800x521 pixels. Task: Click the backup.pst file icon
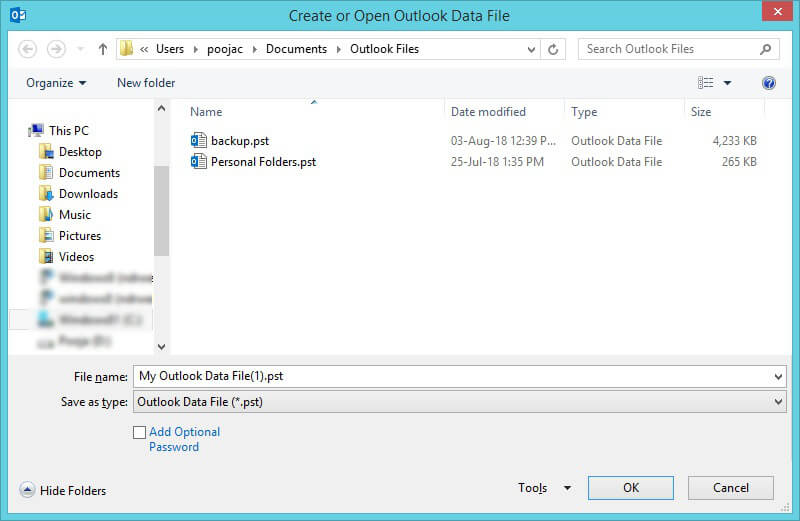pos(198,140)
